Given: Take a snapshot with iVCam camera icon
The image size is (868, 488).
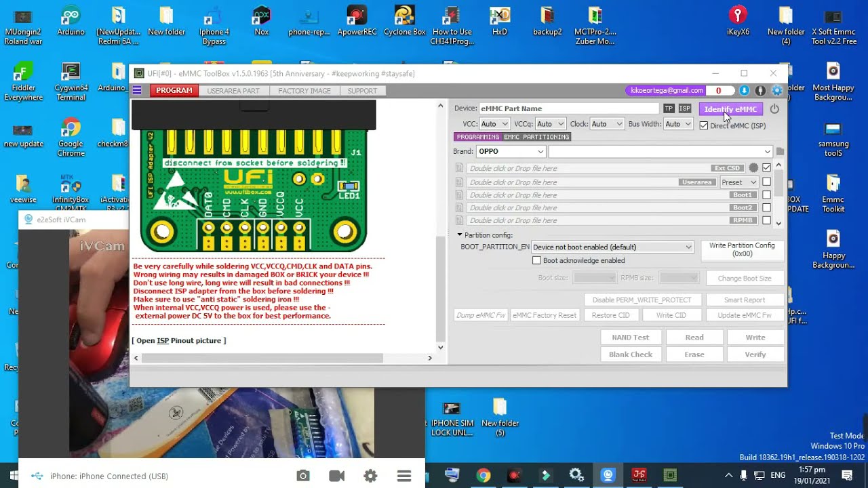Looking at the screenshot, I should pyautogui.click(x=303, y=476).
